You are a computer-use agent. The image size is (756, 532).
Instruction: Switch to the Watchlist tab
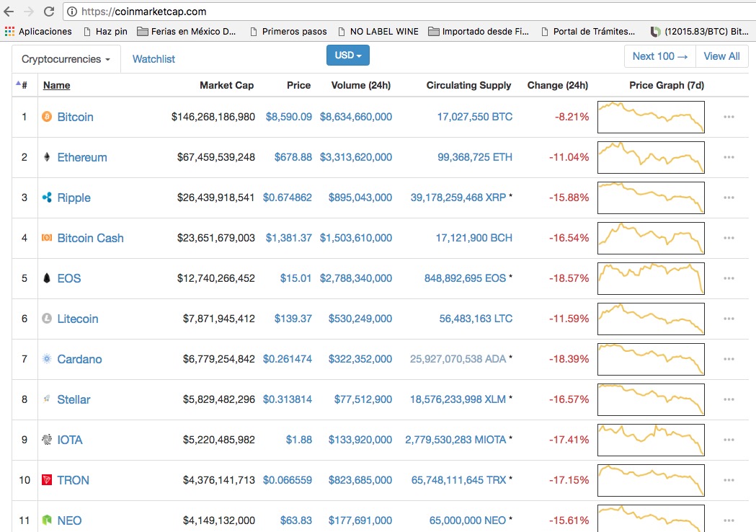[154, 59]
